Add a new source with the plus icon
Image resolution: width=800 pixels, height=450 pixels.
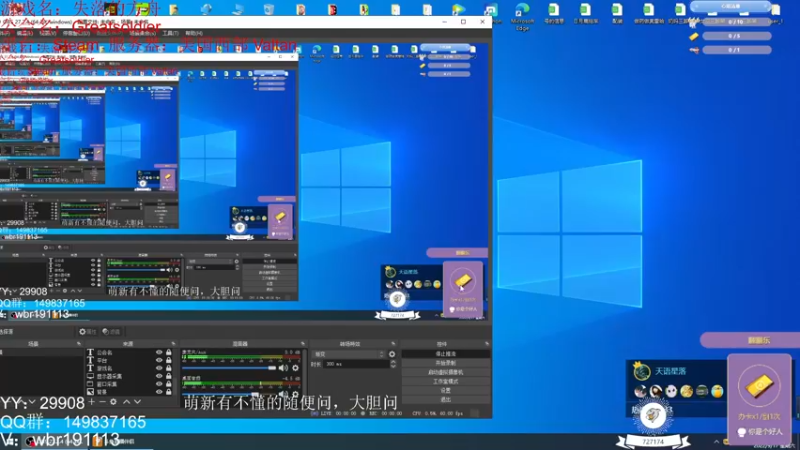(x=91, y=403)
